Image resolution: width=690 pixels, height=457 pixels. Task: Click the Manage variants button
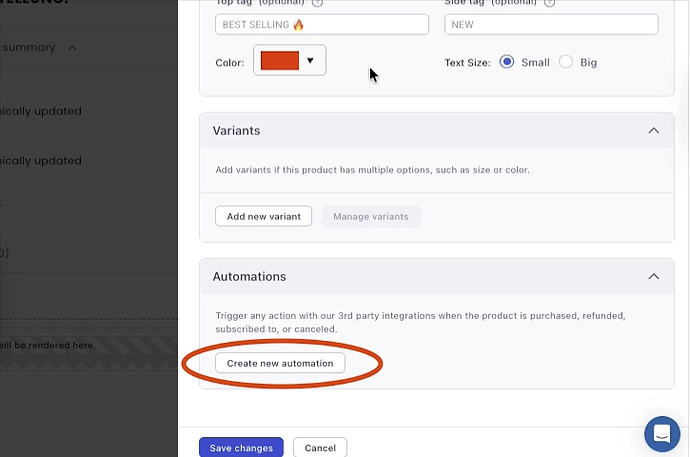point(371,216)
